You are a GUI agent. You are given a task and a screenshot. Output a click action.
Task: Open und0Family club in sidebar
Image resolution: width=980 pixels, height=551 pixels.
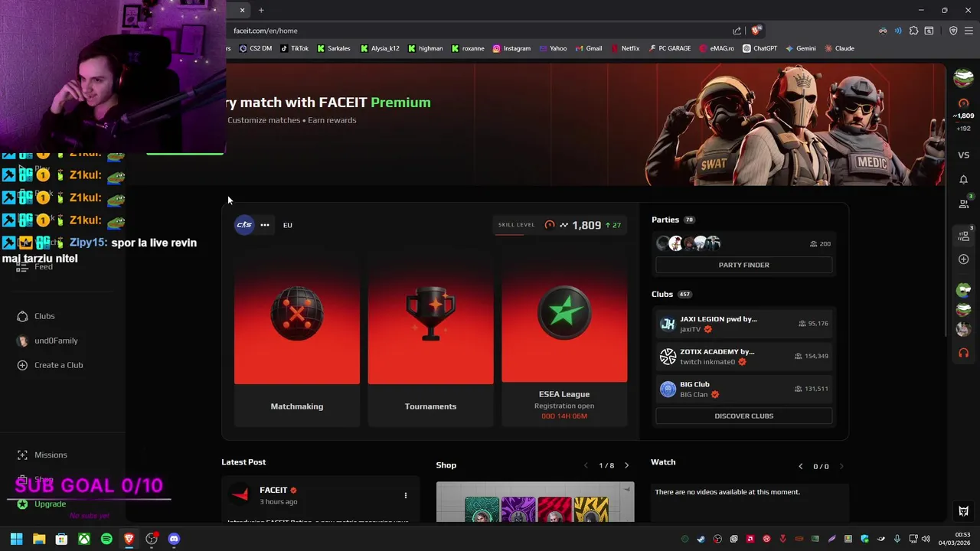(x=47, y=341)
